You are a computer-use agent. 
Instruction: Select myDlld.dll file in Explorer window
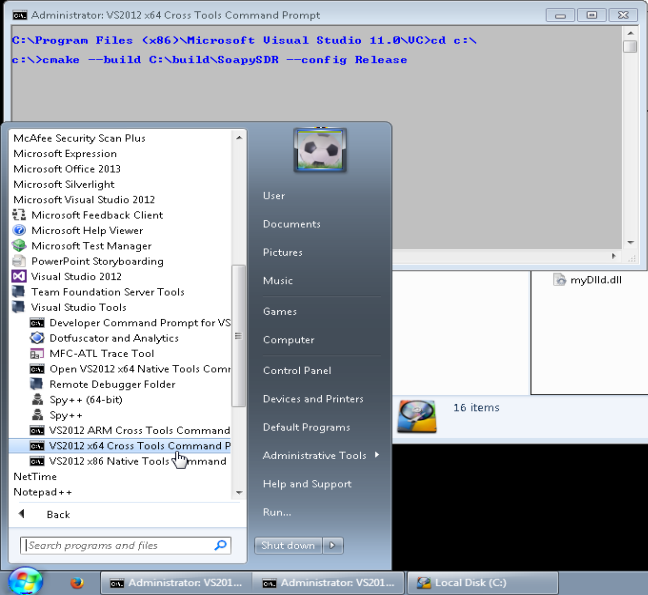pos(587,280)
